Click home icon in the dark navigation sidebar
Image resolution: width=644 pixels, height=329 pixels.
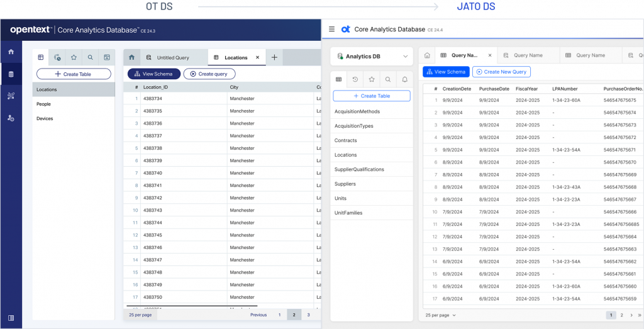tap(11, 52)
